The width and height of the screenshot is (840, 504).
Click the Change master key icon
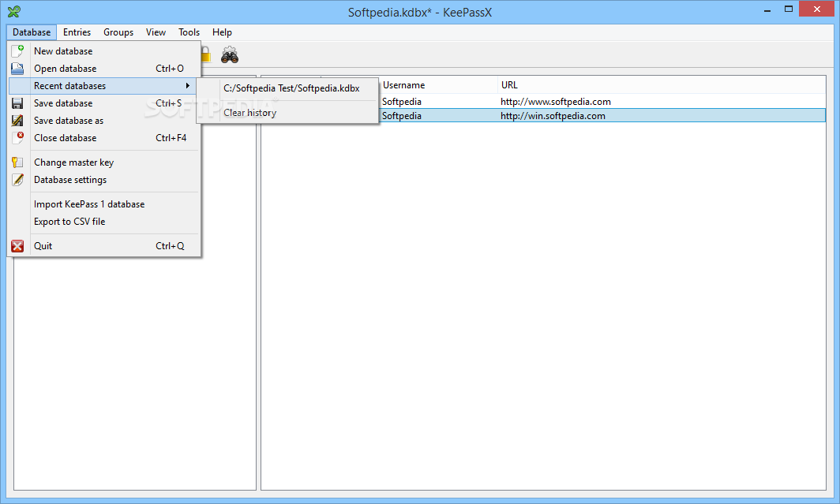click(17, 162)
